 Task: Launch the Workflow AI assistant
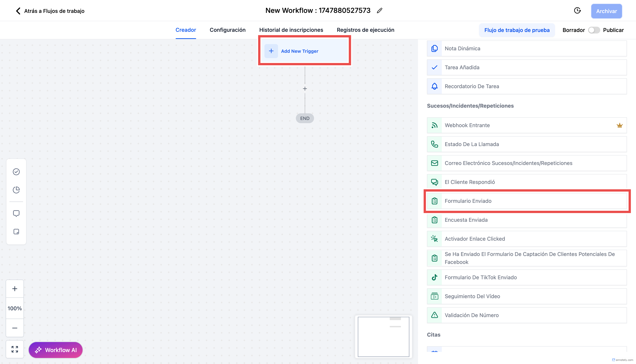[x=55, y=350]
